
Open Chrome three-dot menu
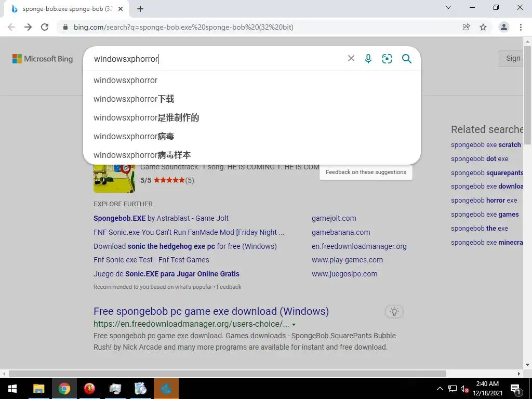tap(521, 27)
